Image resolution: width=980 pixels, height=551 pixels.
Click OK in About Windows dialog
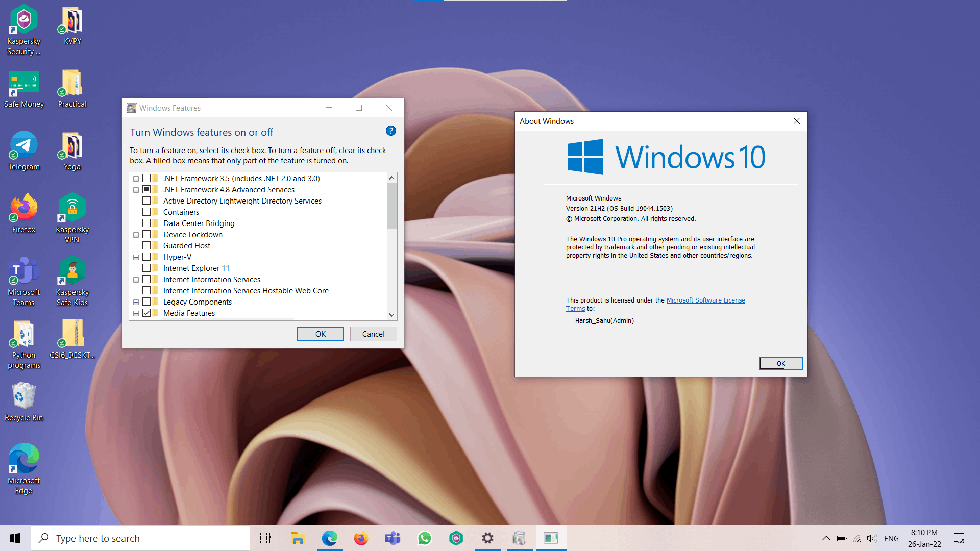click(x=781, y=363)
